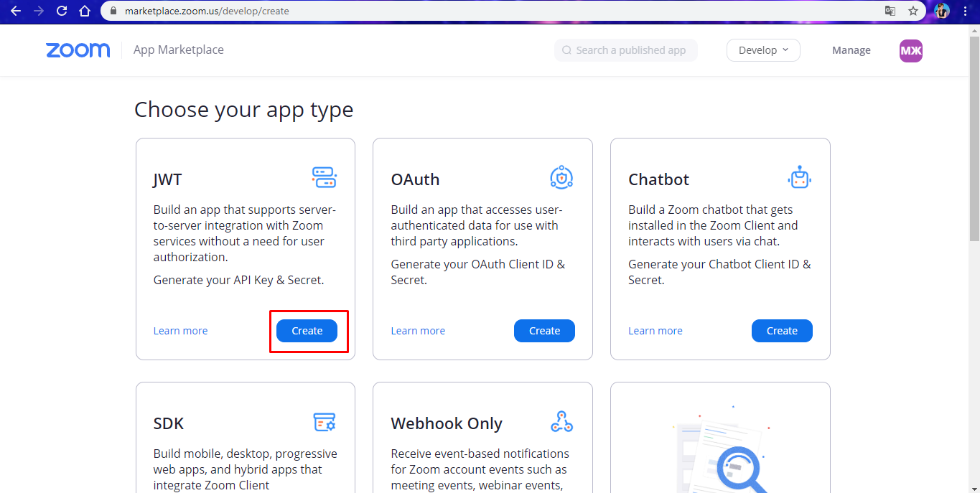Click the SDK app type icon
980x493 pixels.
click(325, 422)
